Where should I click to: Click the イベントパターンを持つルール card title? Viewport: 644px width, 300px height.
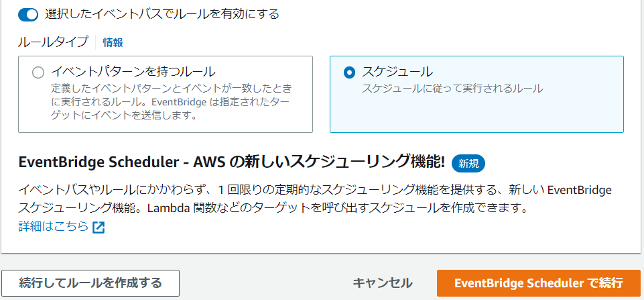point(133,72)
